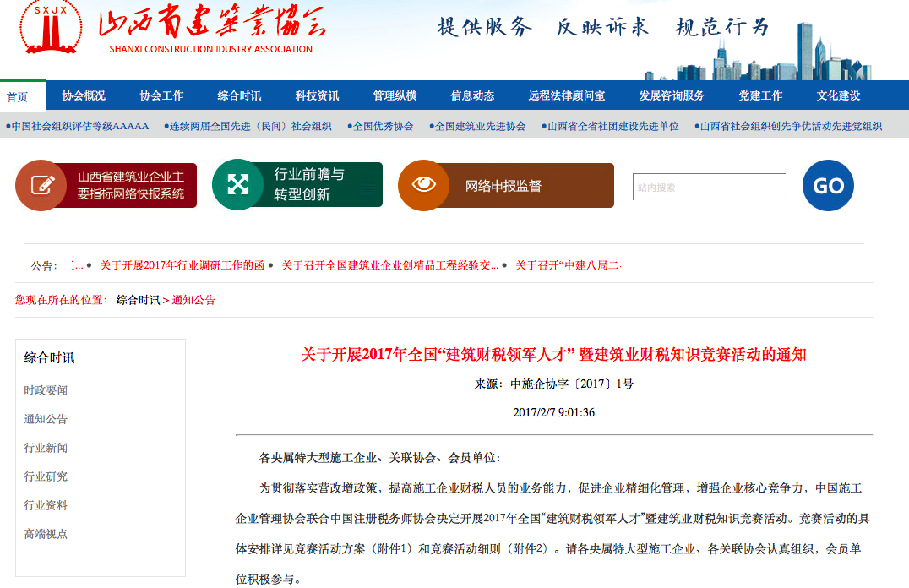This screenshot has height=588, width=909.
Task: Click the pencil edit icon on red banner
Action: click(x=41, y=185)
